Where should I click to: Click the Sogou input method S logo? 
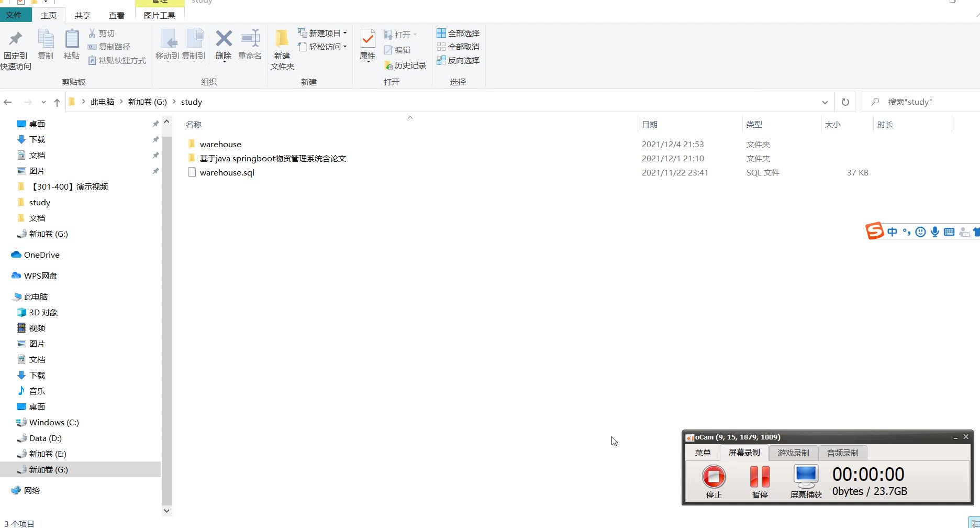[x=874, y=230]
